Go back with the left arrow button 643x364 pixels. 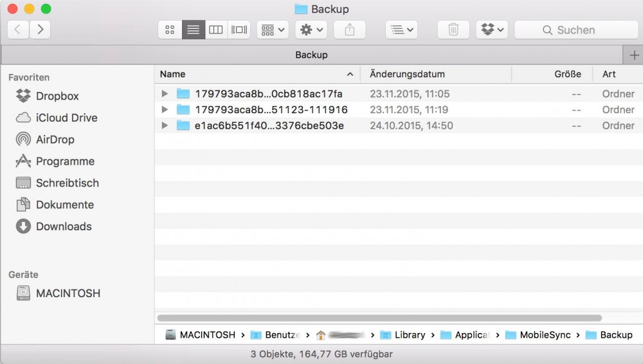coord(17,30)
